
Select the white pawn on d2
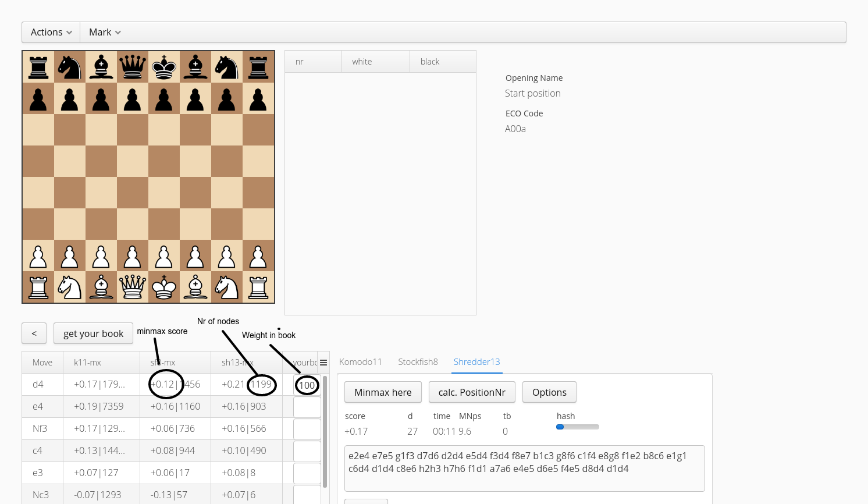(133, 255)
